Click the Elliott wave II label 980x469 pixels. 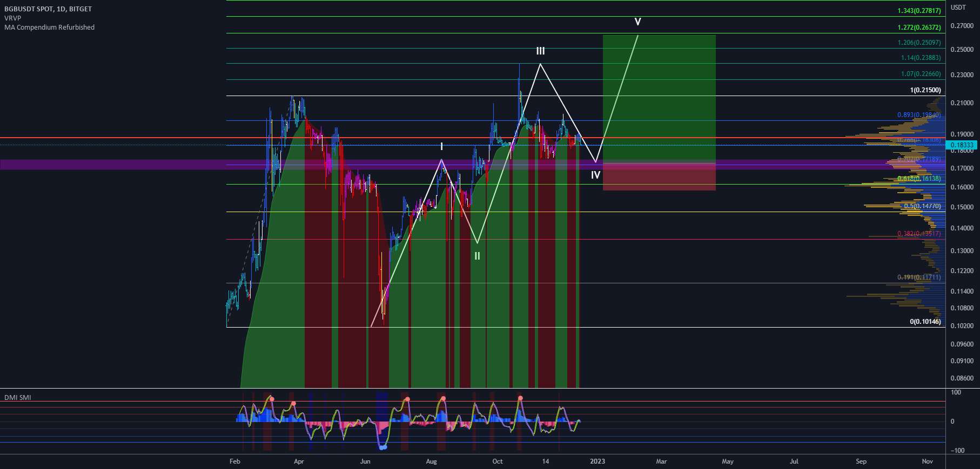pos(477,256)
